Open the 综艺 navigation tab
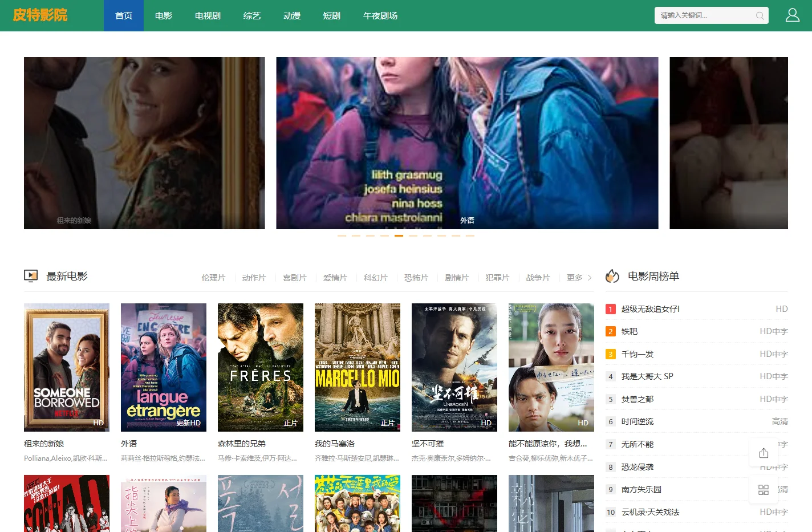Screen dimensions: 812x532 pos(252,15)
